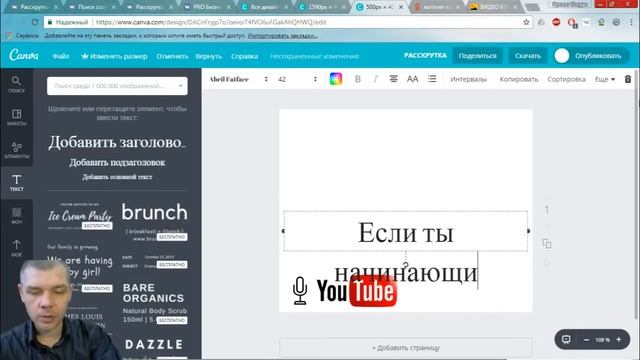
Task: Open the Chrome menu button
Action: pyautogui.click(x=632, y=22)
